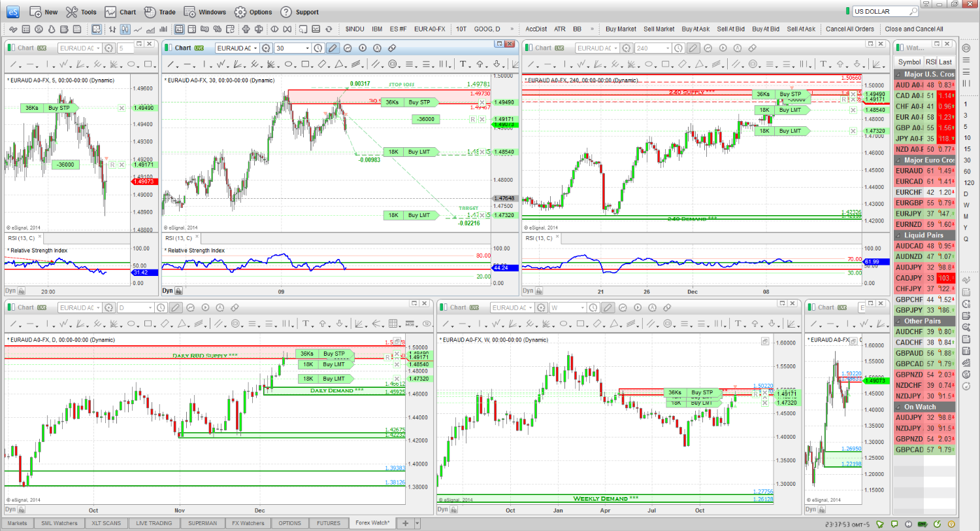980x531 pixels.
Task: Toggle the pencil drawing toolbar in the 30-minute chart
Action: [333, 48]
